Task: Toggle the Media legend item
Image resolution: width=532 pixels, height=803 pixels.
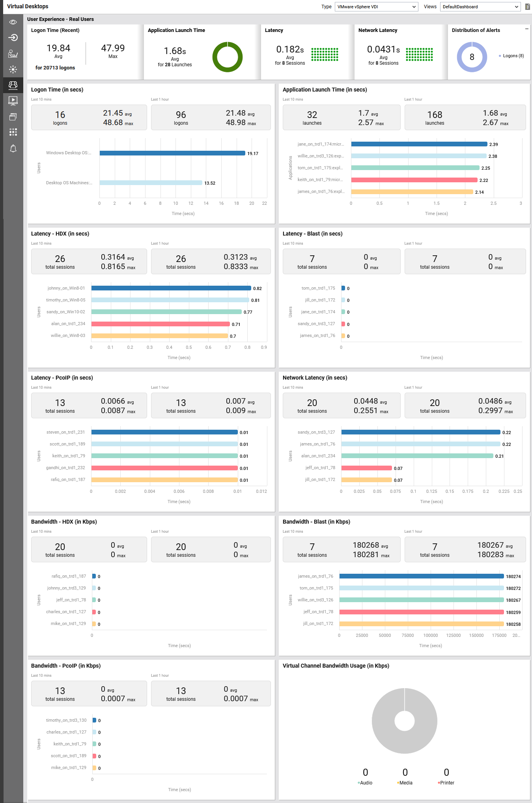Action: pos(405,783)
